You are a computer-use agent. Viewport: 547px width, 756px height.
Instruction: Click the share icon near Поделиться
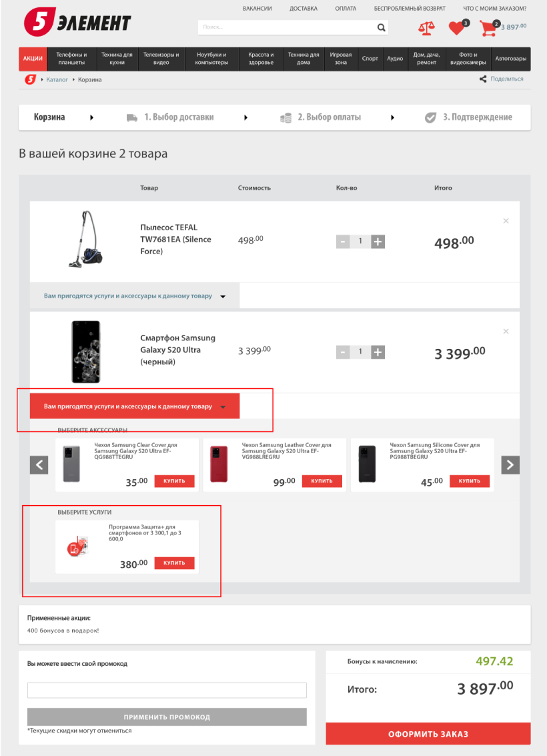[483, 79]
